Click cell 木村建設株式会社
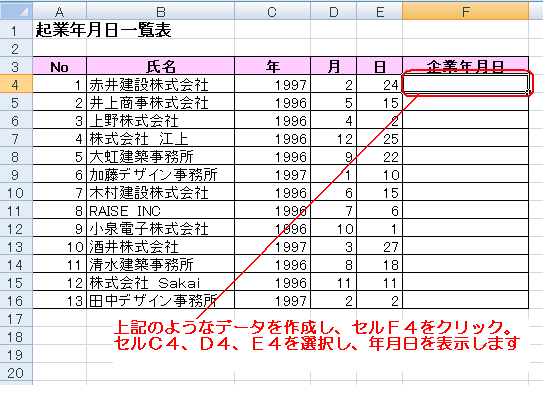This screenshot has width=549, height=410. point(160,192)
